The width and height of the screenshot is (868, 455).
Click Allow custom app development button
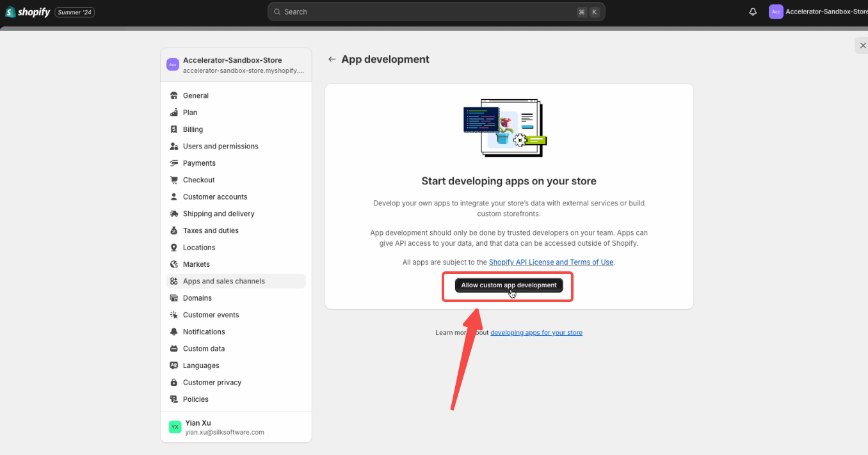coord(509,285)
